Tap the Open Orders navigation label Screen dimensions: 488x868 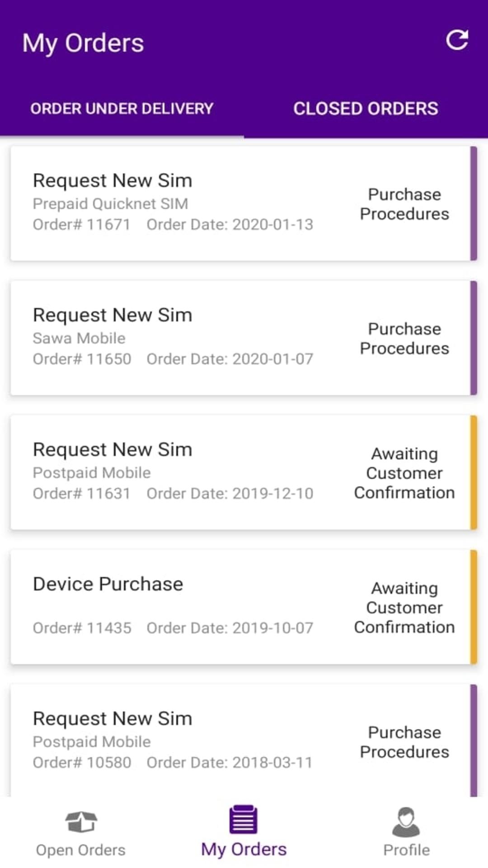(81, 850)
